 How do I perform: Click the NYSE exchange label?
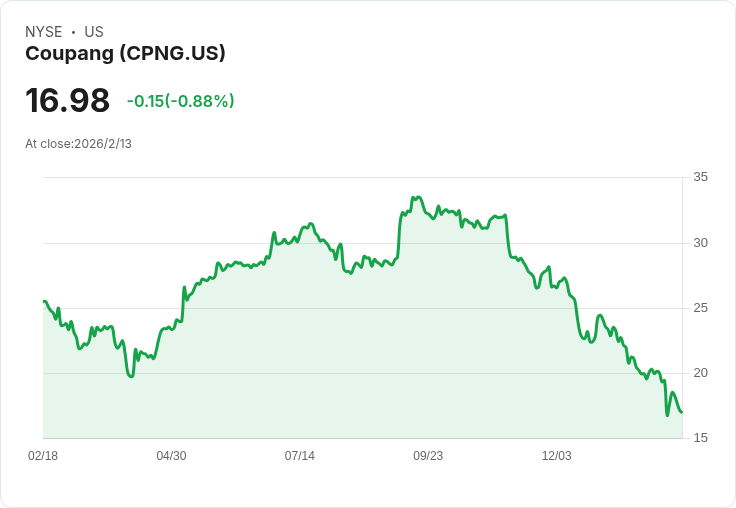(x=44, y=32)
